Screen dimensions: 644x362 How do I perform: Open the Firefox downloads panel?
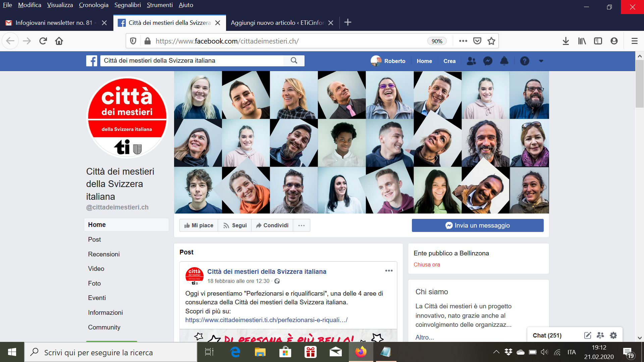(x=566, y=41)
